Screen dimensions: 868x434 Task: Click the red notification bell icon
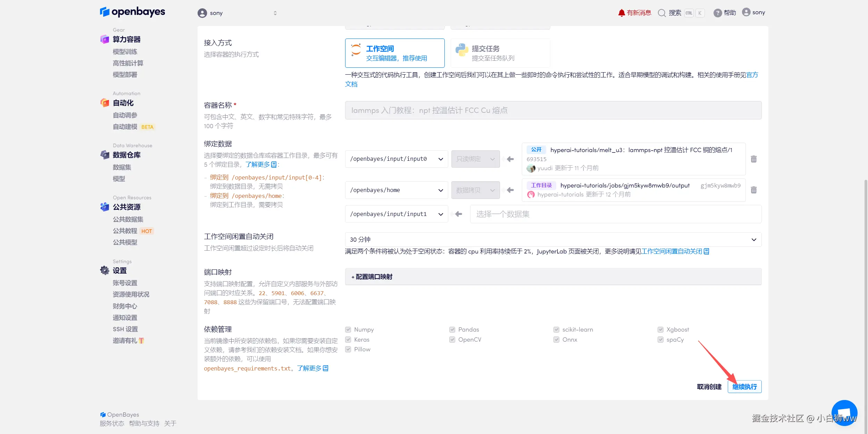621,13
